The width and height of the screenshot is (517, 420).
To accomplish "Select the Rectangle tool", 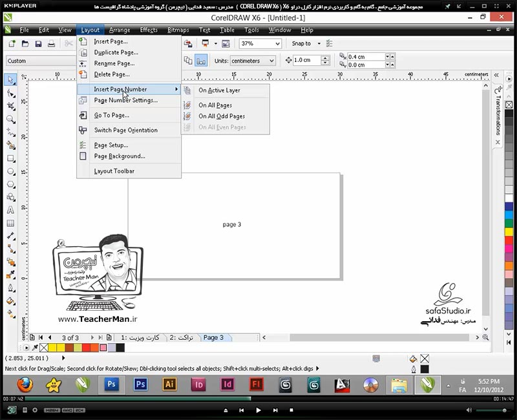I will point(10,158).
